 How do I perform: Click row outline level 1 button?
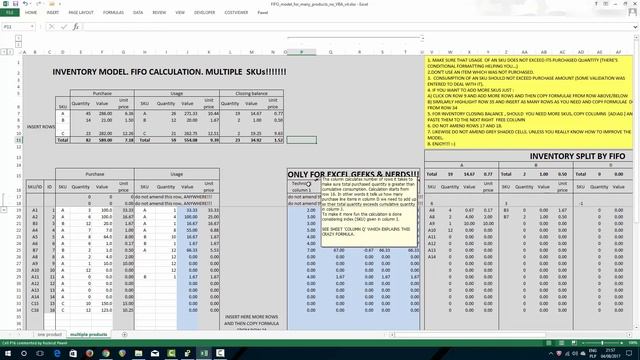click(4, 52)
